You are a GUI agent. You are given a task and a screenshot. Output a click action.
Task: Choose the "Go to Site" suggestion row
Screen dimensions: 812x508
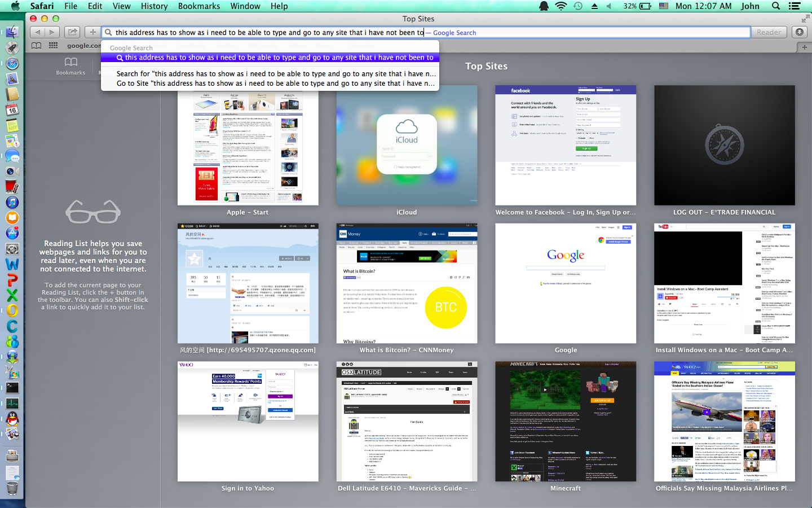[270, 84]
